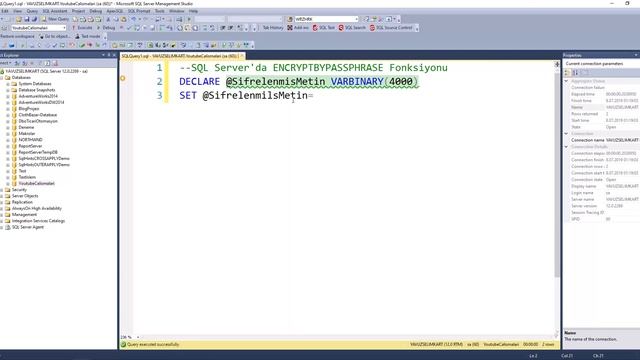Click the Execute button

[82, 28]
